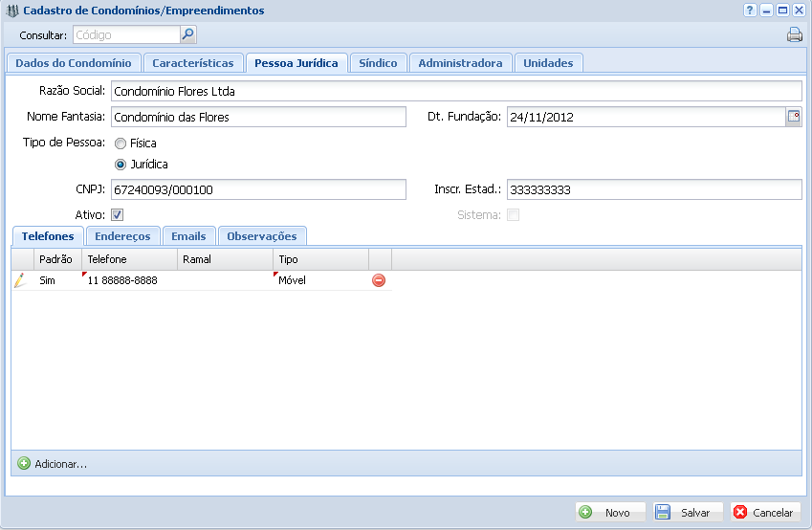Click the Novo button
This screenshot has width=812, height=530.
click(609, 513)
